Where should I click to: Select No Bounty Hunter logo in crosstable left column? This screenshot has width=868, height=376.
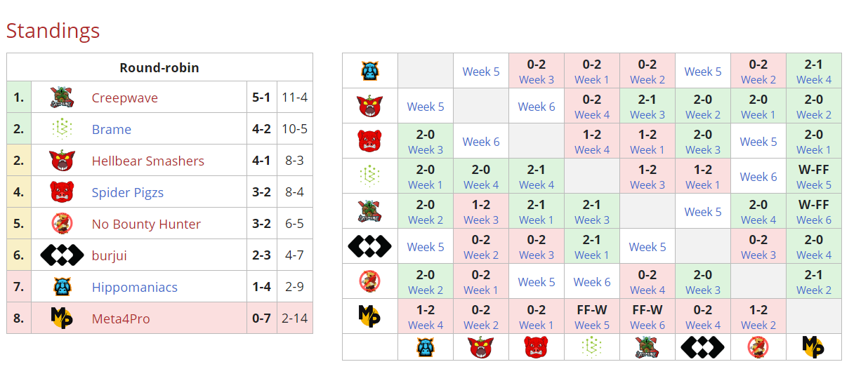pos(369,281)
